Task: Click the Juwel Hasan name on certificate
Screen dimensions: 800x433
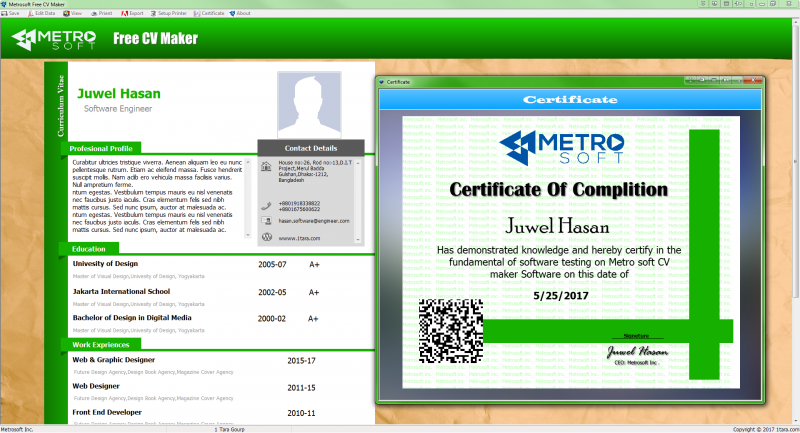Action: pos(557,226)
